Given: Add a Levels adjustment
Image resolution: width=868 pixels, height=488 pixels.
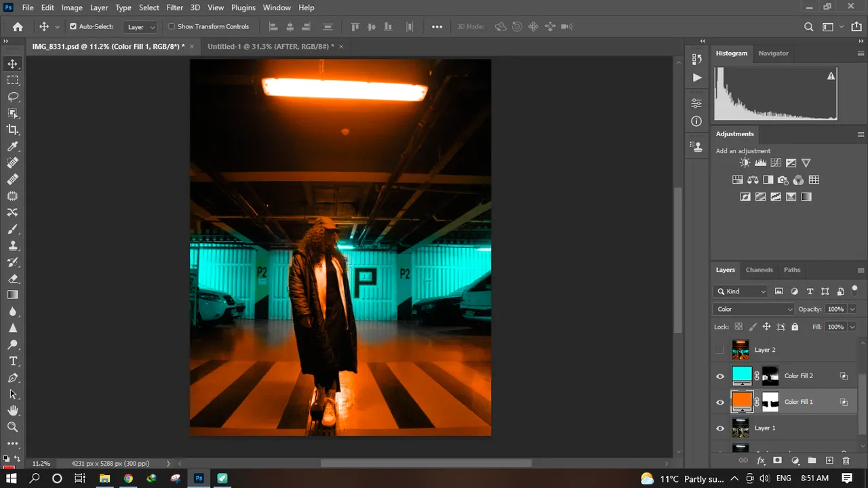Looking at the screenshot, I should coord(760,163).
